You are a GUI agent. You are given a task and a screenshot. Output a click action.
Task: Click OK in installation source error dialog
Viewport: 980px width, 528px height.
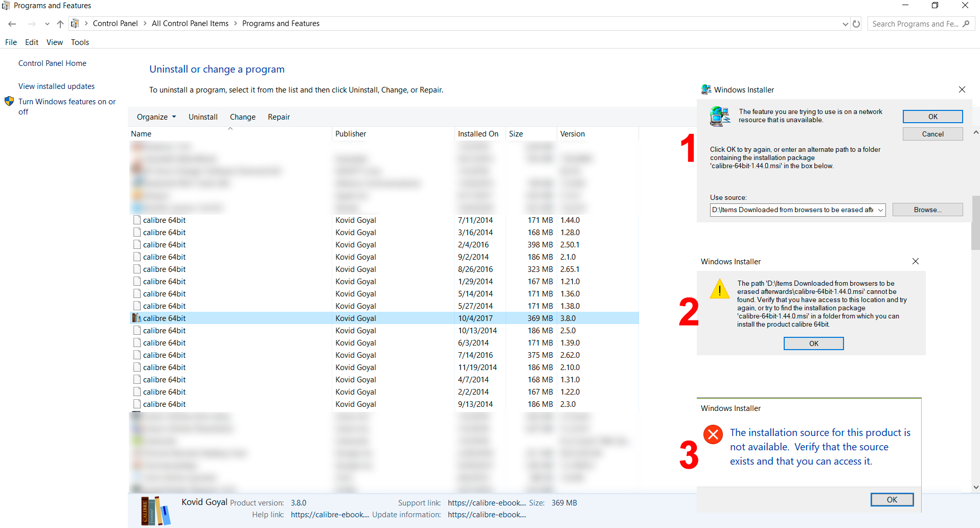892,500
